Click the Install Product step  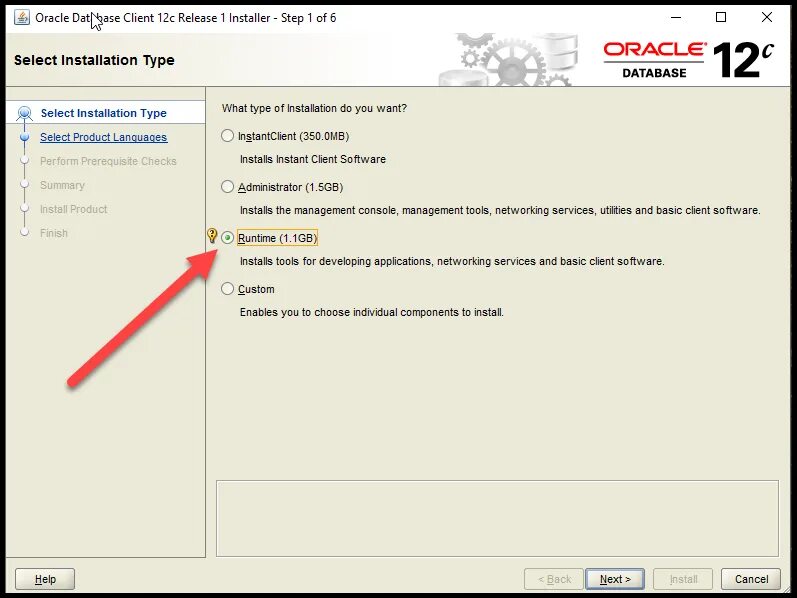coord(74,209)
